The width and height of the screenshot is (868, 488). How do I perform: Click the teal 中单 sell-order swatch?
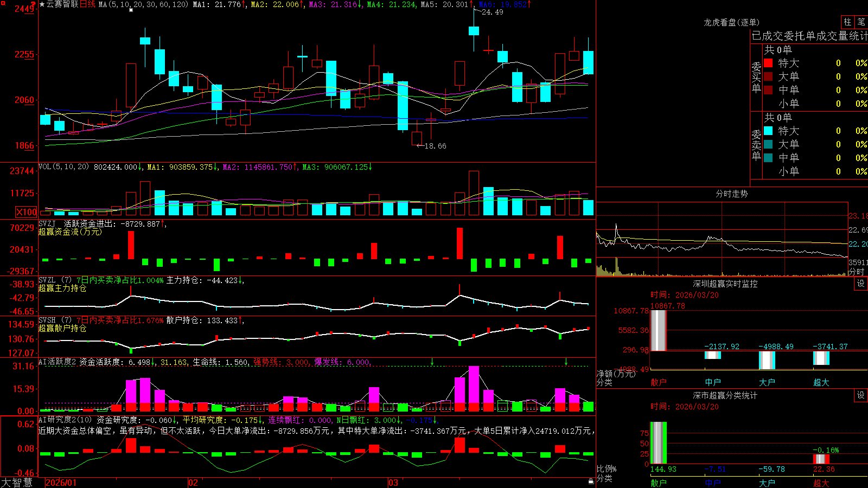point(768,158)
